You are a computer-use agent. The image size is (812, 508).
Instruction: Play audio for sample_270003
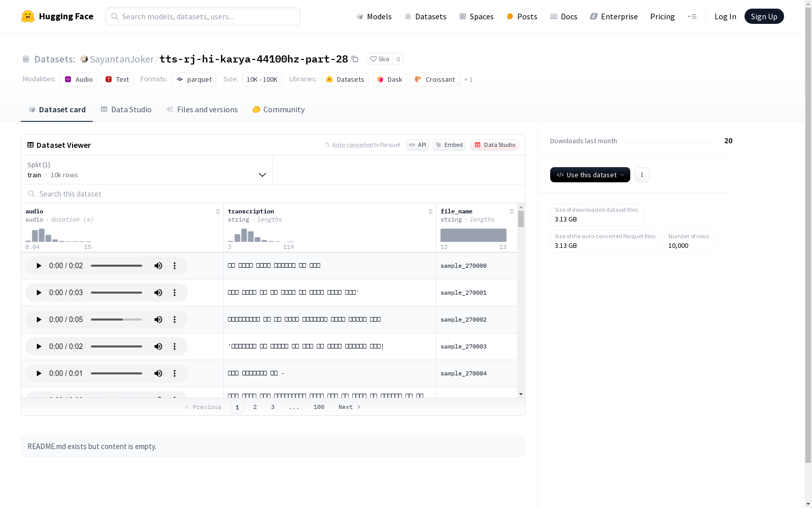39,346
